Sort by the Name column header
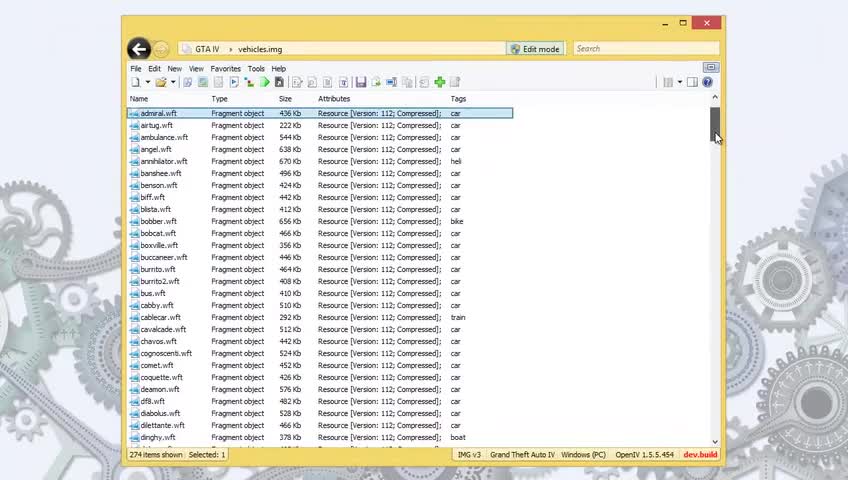Image resolution: width=848 pixels, height=480 pixels. [x=139, y=99]
